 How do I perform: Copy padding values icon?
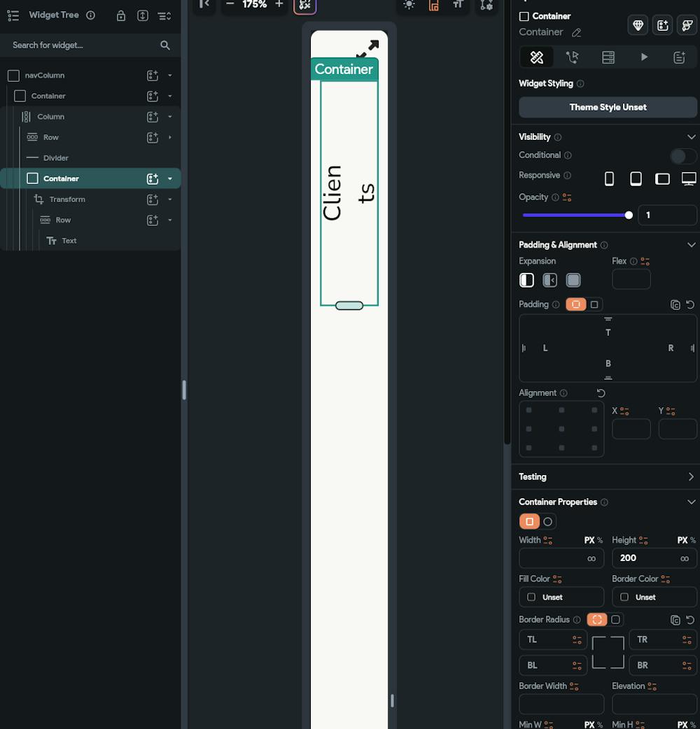tap(675, 304)
